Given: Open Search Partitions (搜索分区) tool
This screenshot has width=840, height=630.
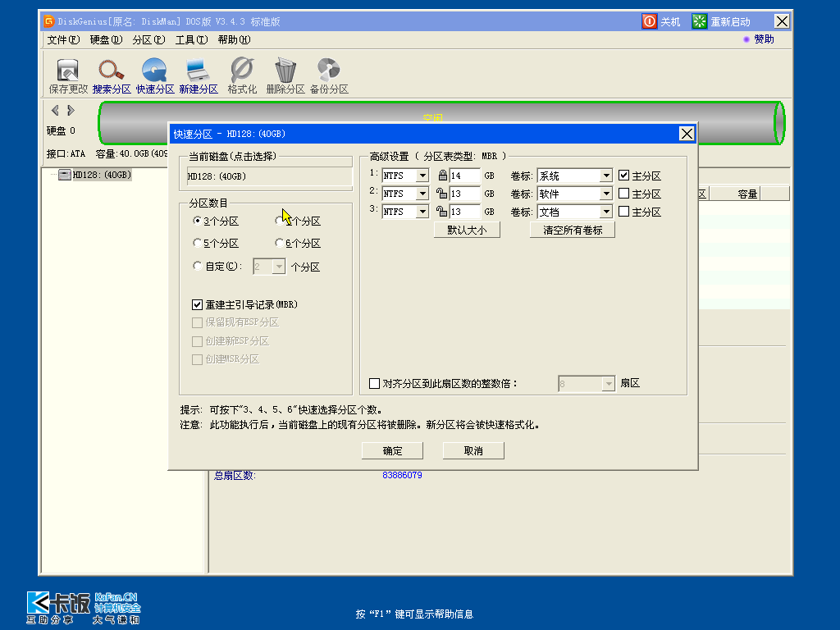Looking at the screenshot, I should (x=112, y=76).
